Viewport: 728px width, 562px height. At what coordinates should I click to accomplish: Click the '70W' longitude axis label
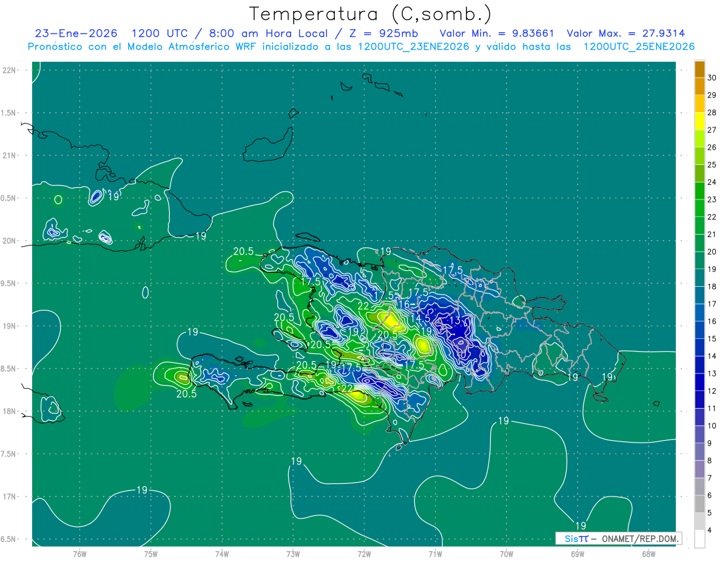pyautogui.click(x=507, y=554)
